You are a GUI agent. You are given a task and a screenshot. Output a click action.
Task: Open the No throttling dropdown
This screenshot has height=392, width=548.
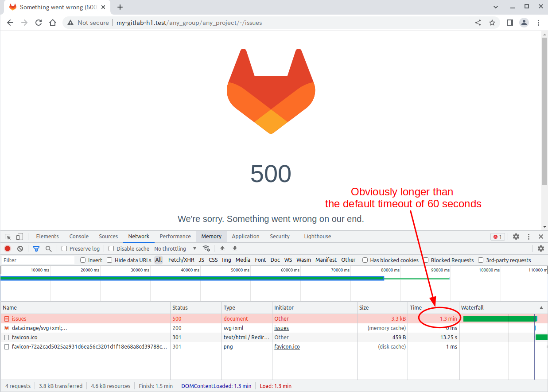pos(175,248)
